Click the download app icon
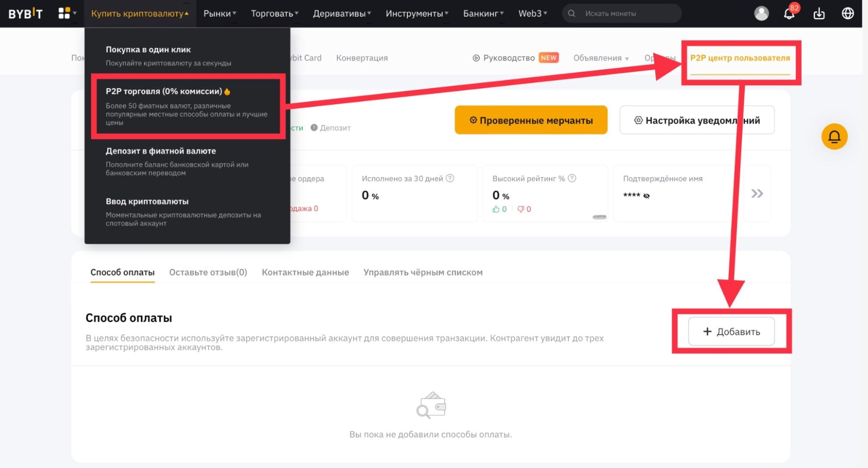This screenshot has height=468, width=868. tap(819, 13)
